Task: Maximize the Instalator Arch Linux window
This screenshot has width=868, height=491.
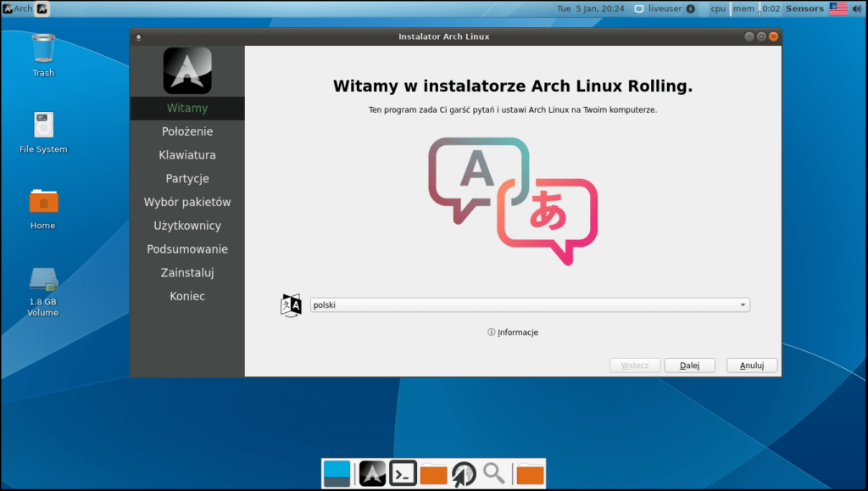Action: point(761,36)
